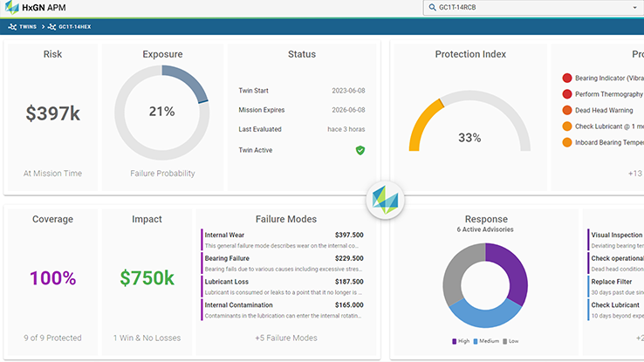This screenshot has height=362, width=644.
Task: Click the red Bearing Indicator status dot
Action: (567, 79)
